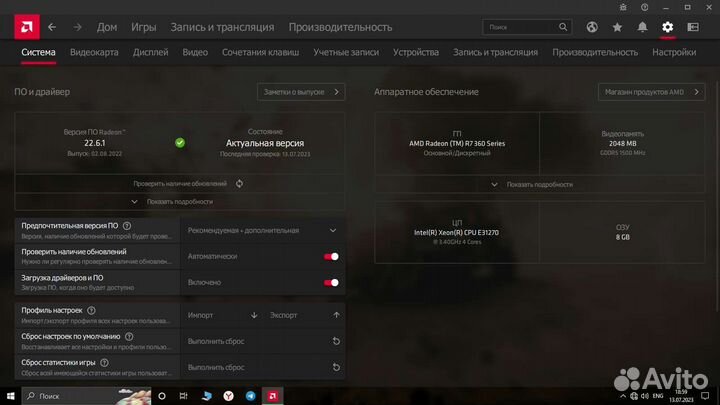Click refresh icon next to check for updates
720x405 pixels.
(239, 184)
